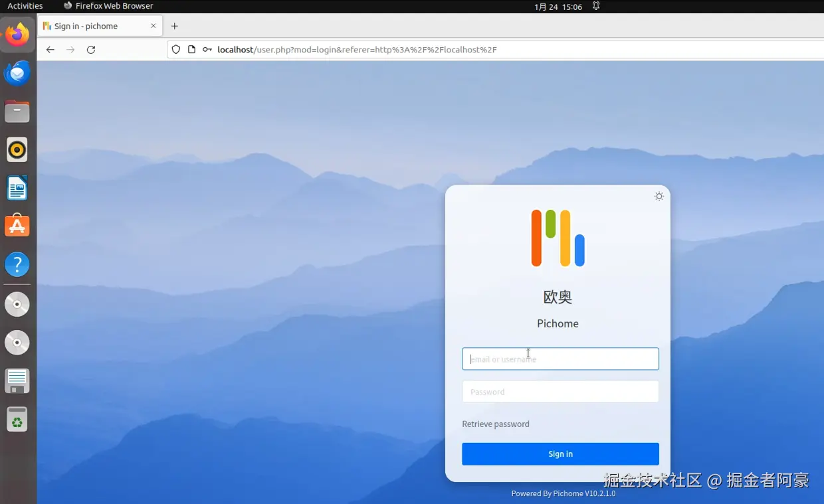Select the Sign in - pichome tab
The width and height of the screenshot is (824, 504).
point(100,26)
